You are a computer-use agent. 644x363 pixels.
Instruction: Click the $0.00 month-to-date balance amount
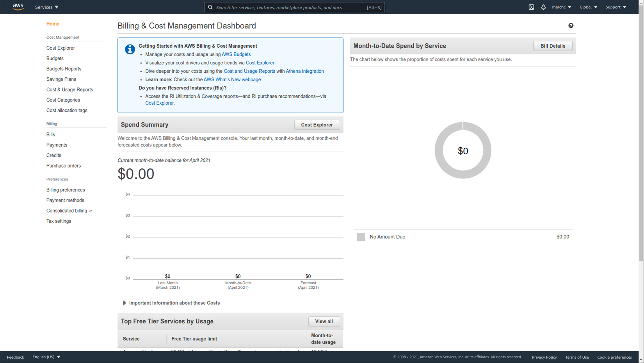(x=136, y=174)
